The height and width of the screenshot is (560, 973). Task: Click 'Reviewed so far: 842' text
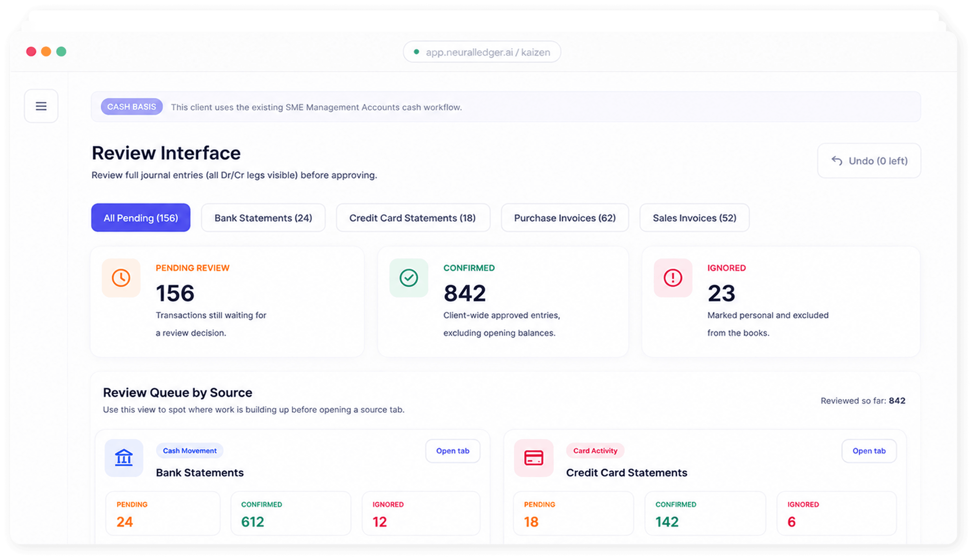863,401
